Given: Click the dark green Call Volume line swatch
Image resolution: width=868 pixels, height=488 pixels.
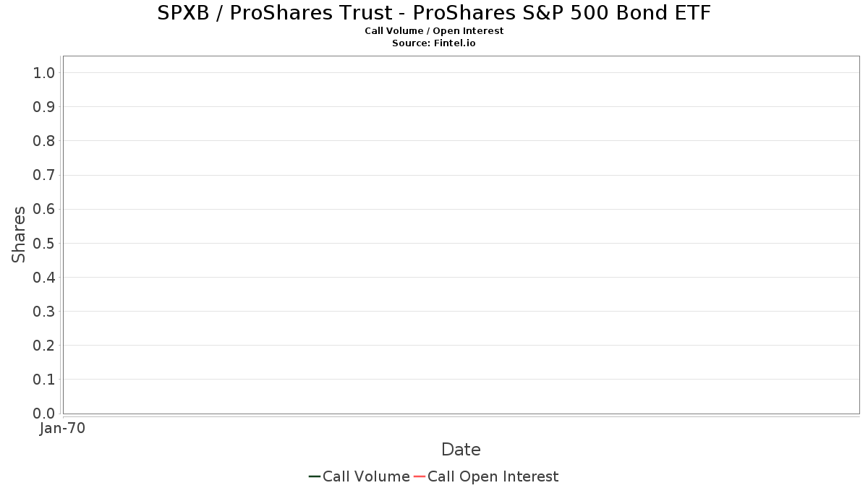Looking at the screenshot, I should point(315,476).
